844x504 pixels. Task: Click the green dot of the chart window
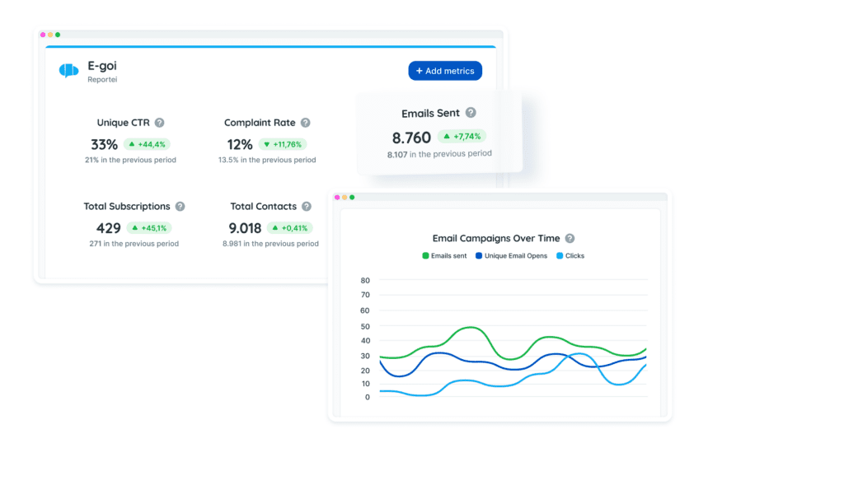click(x=352, y=198)
